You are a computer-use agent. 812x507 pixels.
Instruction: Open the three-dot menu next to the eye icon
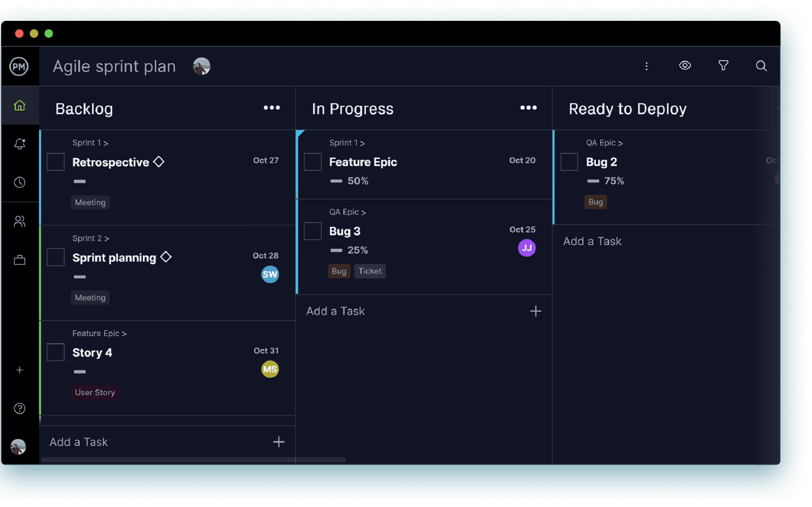coord(646,66)
